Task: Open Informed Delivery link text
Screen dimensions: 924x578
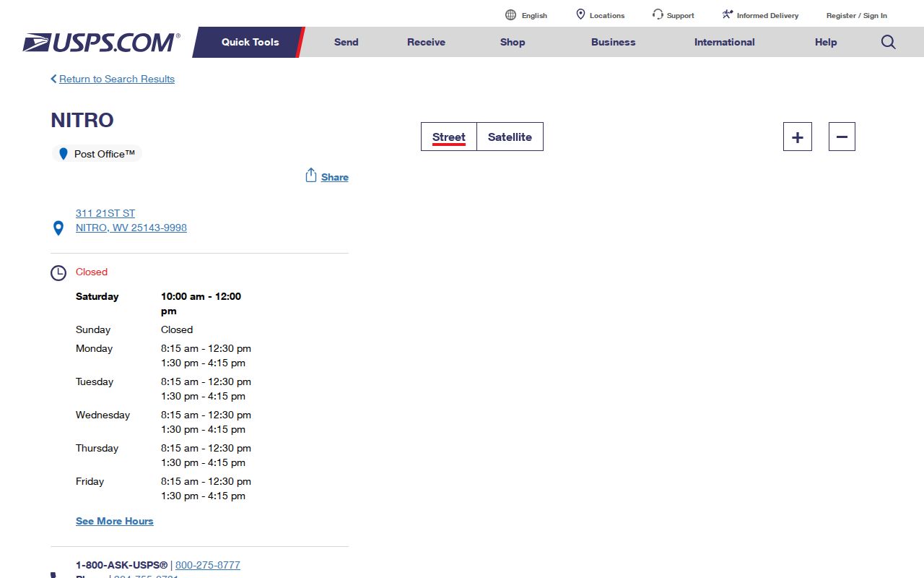Action: tap(767, 15)
